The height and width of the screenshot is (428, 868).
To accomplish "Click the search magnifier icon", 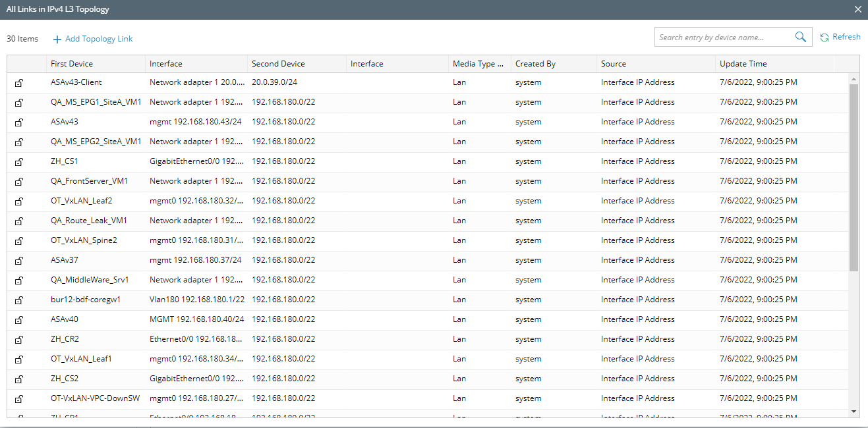I will click(800, 37).
